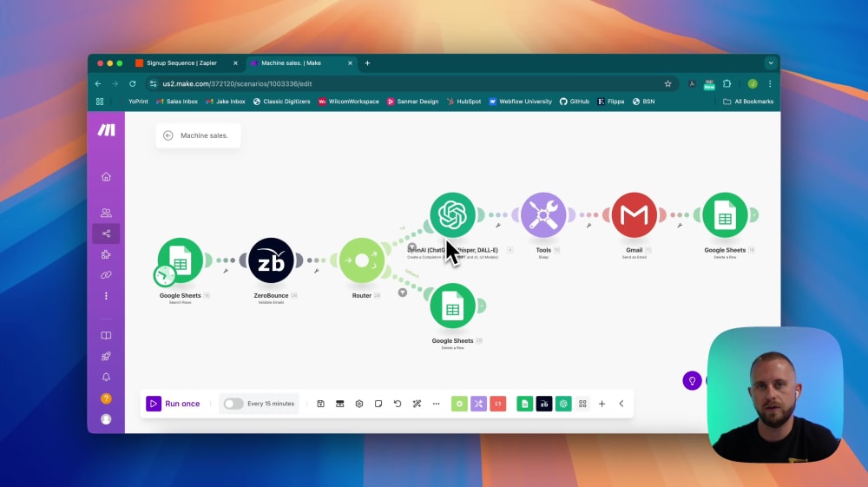
Task: Open Chrome three-dot menu
Action: coord(770,84)
